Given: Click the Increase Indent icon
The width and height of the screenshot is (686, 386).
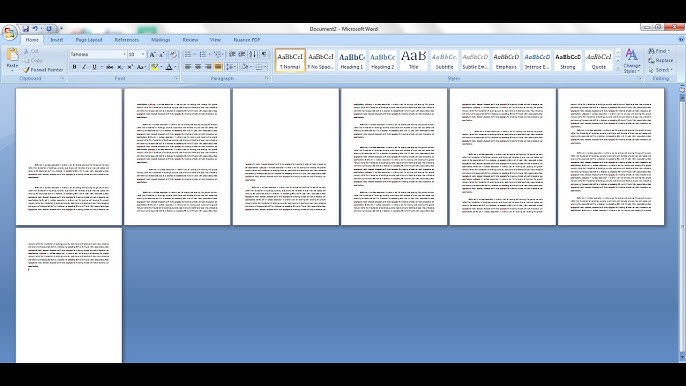Looking at the screenshot, I should point(242,54).
